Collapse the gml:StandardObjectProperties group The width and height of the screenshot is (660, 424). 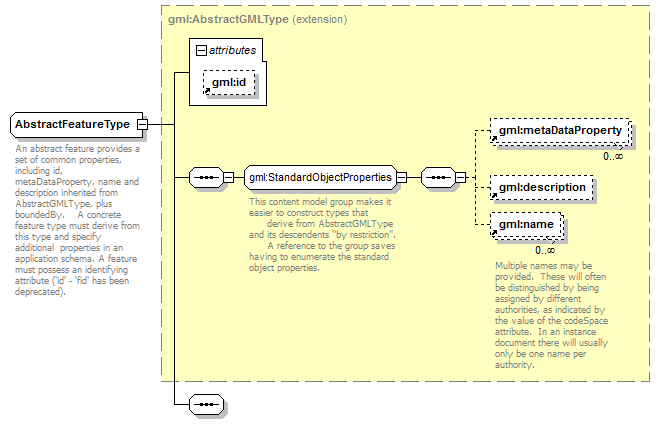pos(401,178)
